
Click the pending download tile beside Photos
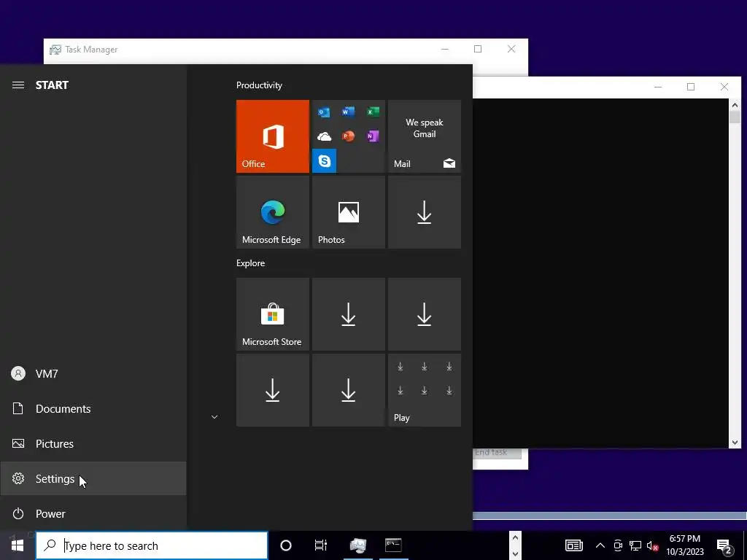tap(425, 212)
